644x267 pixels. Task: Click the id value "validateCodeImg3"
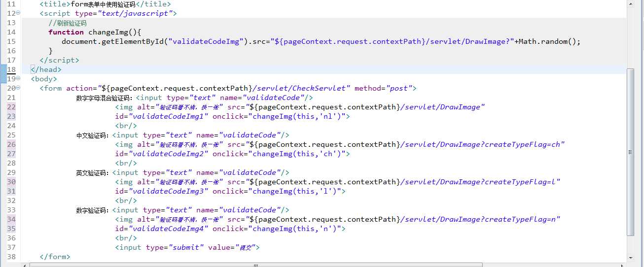point(169,191)
